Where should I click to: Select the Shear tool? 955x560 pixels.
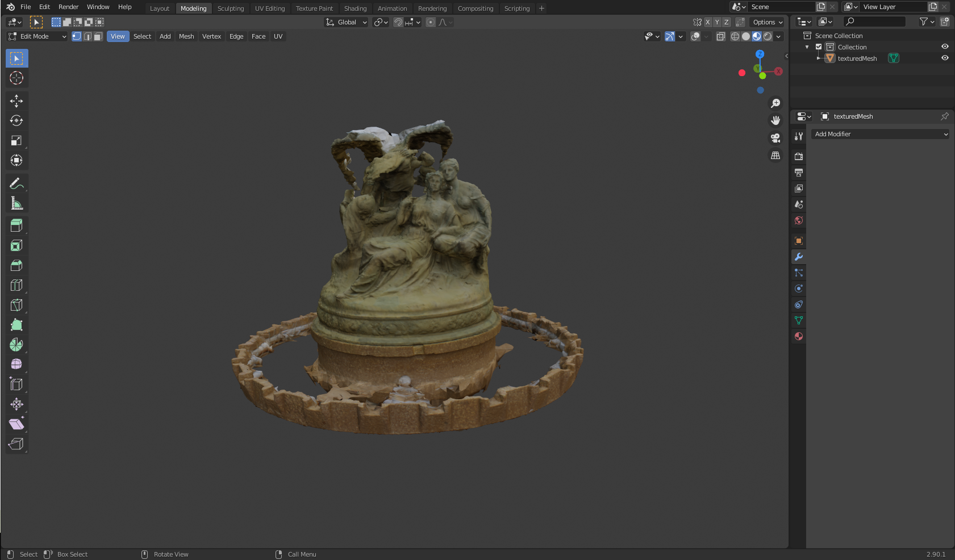16,424
